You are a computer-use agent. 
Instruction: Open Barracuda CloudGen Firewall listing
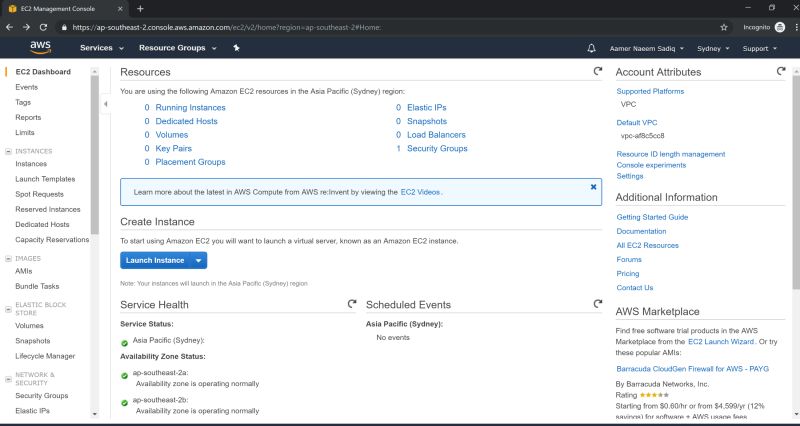click(x=692, y=369)
